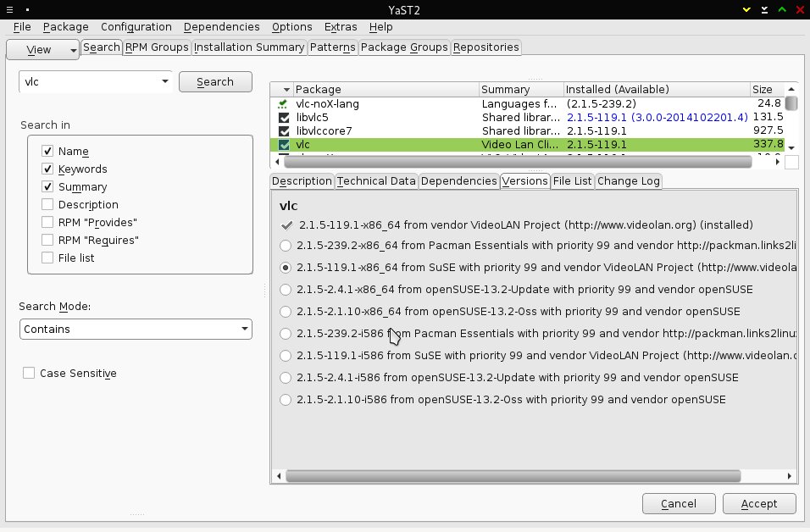The height and width of the screenshot is (532, 810).
Task: Enable the Description search checkbox
Action: pyautogui.click(x=47, y=204)
